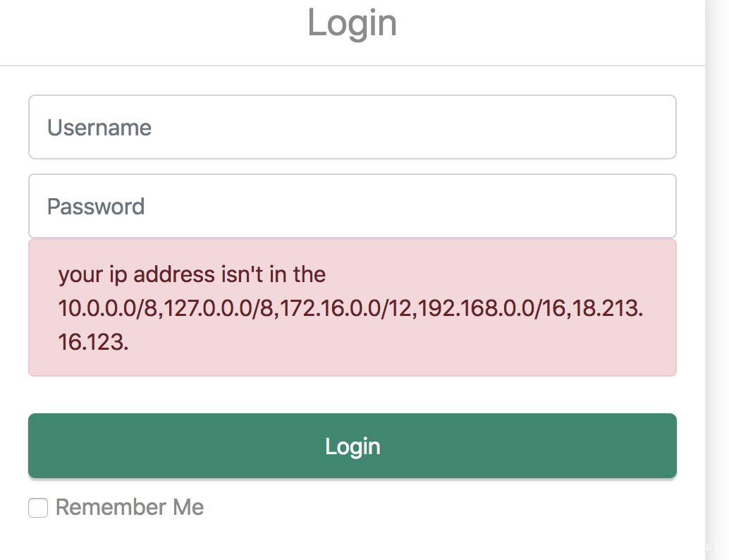Click the 127.0.0.0/8 text in the alert

210,309
